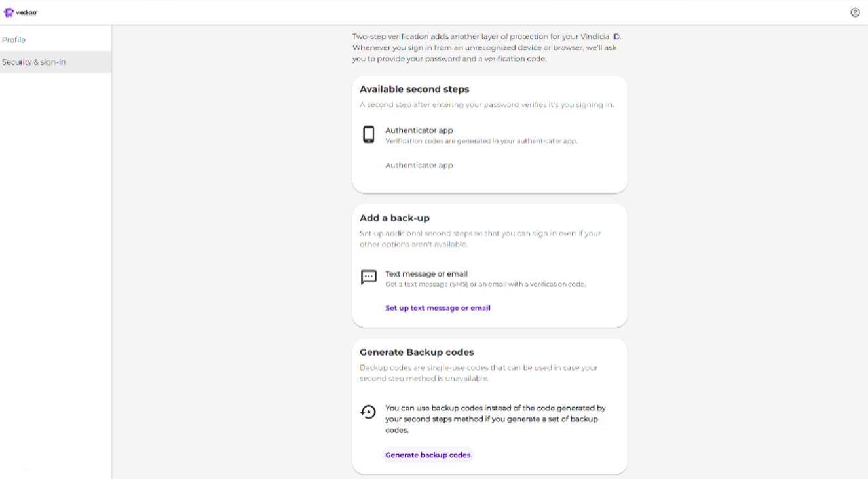868x479 pixels.
Task: Click the 'Get a text message (SMS)' description
Action: [485, 284]
